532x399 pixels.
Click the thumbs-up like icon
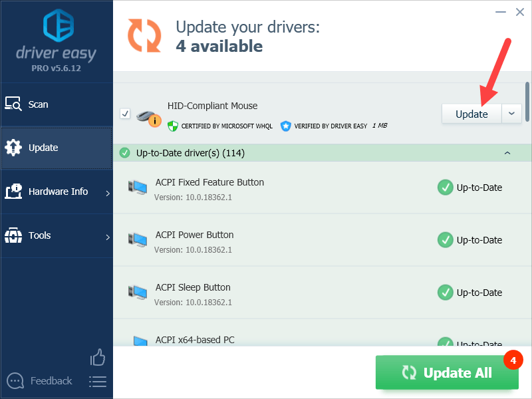tap(98, 357)
